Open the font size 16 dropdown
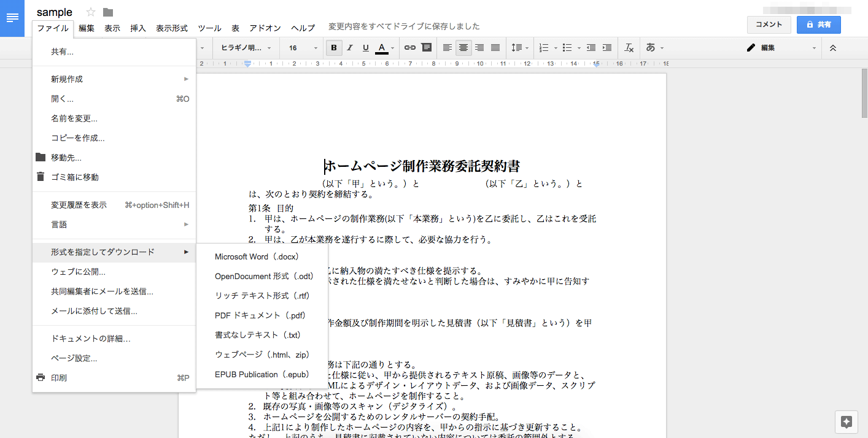 tap(303, 48)
